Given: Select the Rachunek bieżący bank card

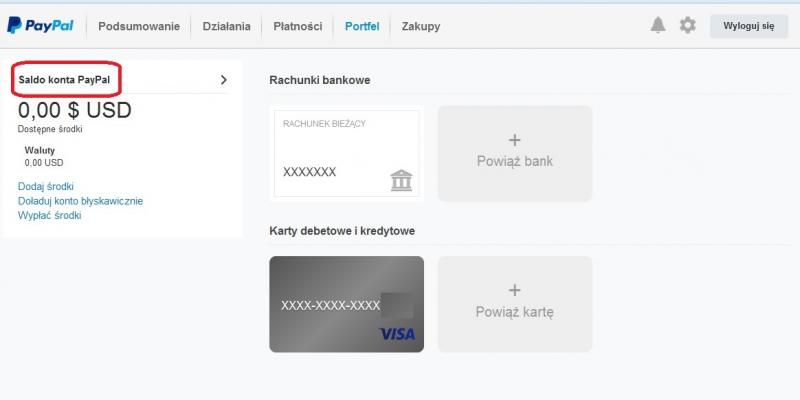Looking at the screenshot, I should point(346,153).
